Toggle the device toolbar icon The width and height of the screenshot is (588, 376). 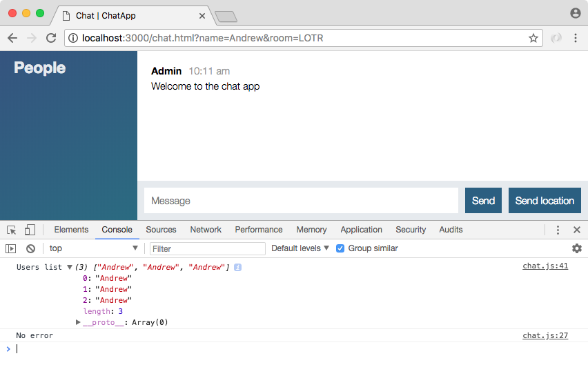pyautogui.click(x=30, y=230)
